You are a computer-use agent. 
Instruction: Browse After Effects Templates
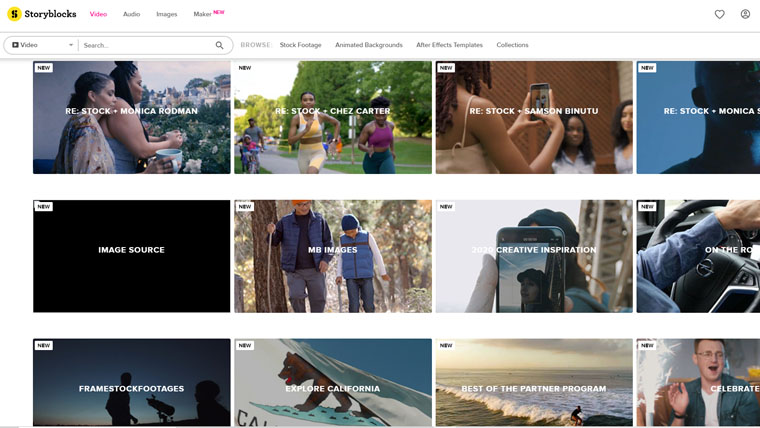[449, 45]
